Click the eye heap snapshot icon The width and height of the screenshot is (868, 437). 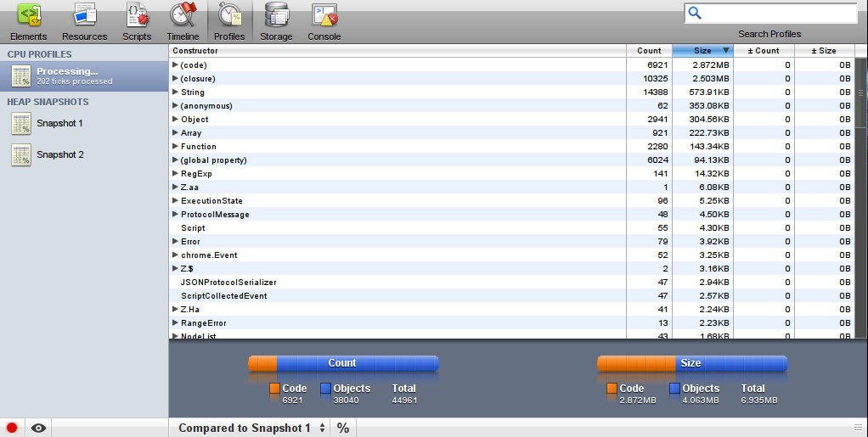click(38, 428)
